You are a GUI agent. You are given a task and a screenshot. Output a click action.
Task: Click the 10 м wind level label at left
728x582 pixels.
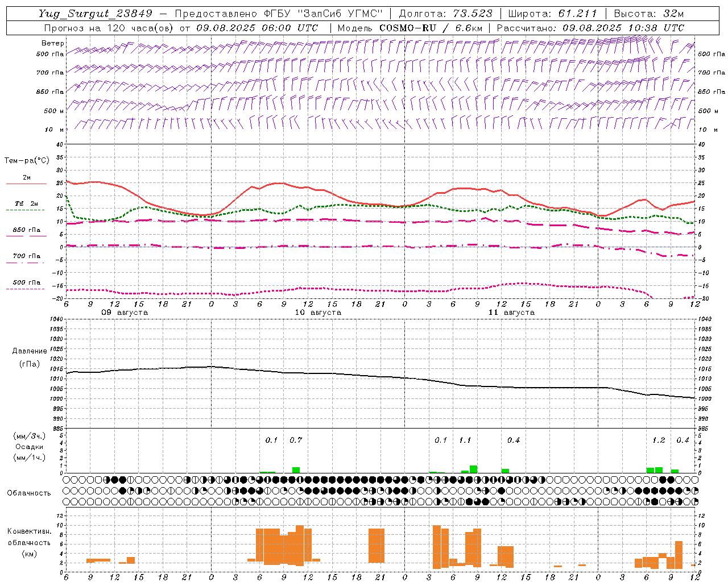point(55,130)
